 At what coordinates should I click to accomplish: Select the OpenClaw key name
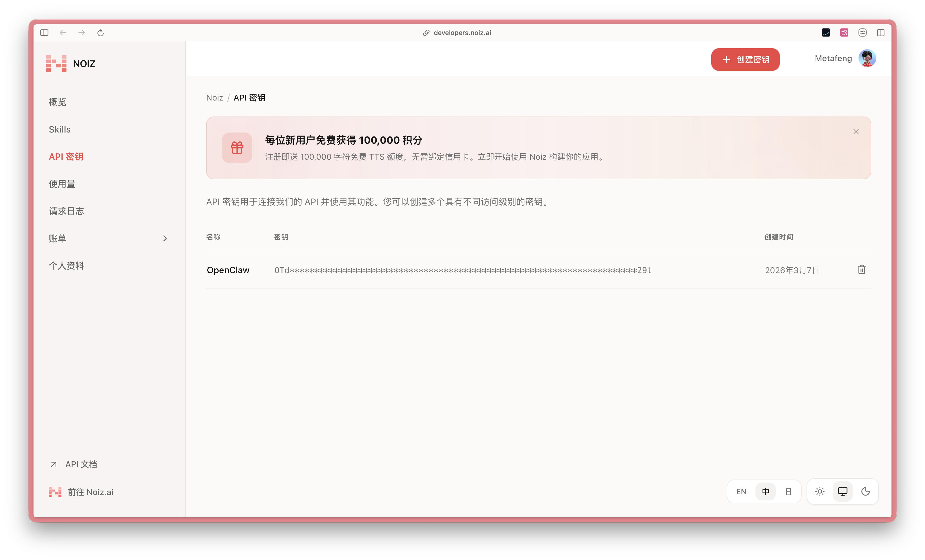coord(228,270)
